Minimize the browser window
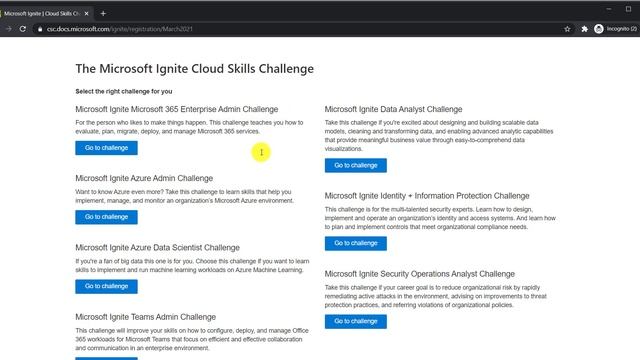This screenshot has height=360, width=640. tap(609, 9)
